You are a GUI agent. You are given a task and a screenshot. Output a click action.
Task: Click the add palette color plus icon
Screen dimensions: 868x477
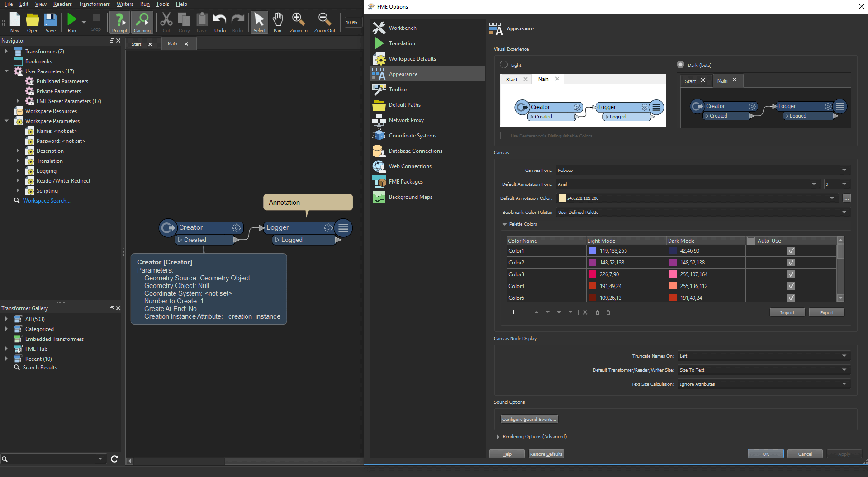click(x=514, y=312)
